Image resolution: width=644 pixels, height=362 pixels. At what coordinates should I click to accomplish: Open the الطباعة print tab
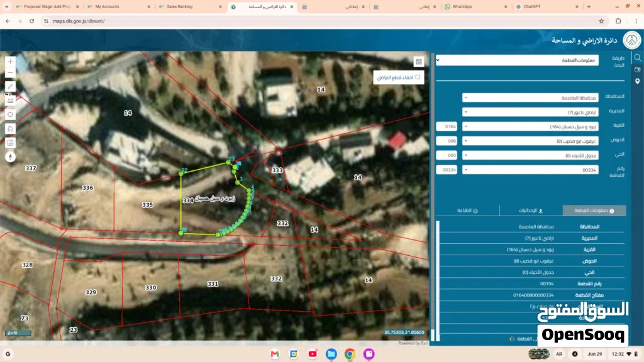point(467,210)
